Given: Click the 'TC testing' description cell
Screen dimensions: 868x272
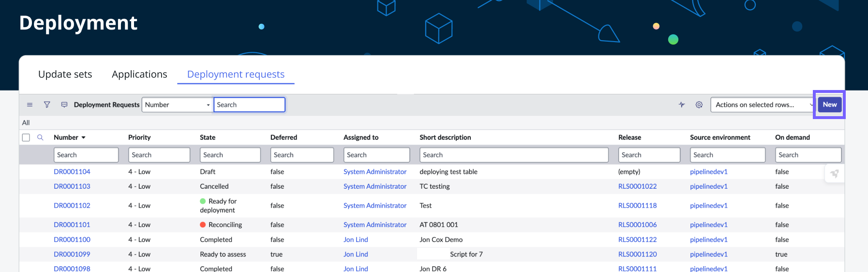Looking at the screenshot, I should (x=434, y=186).
